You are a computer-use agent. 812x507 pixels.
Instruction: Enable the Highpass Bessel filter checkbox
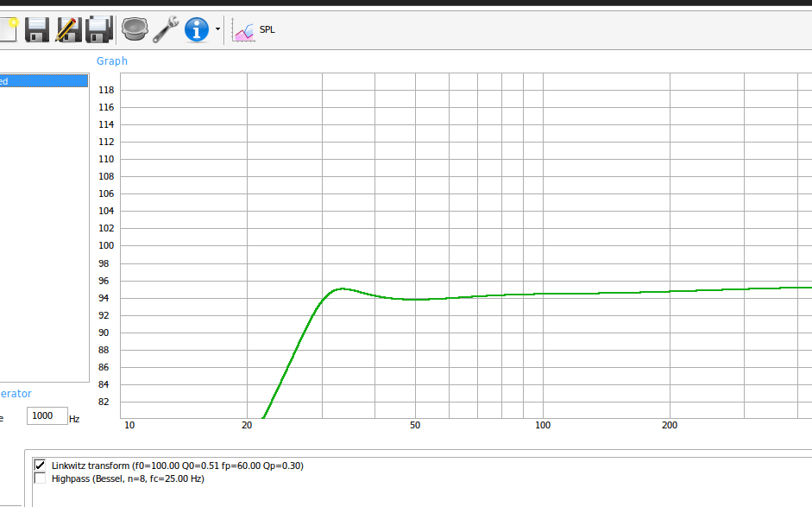(x=40, y=478)
